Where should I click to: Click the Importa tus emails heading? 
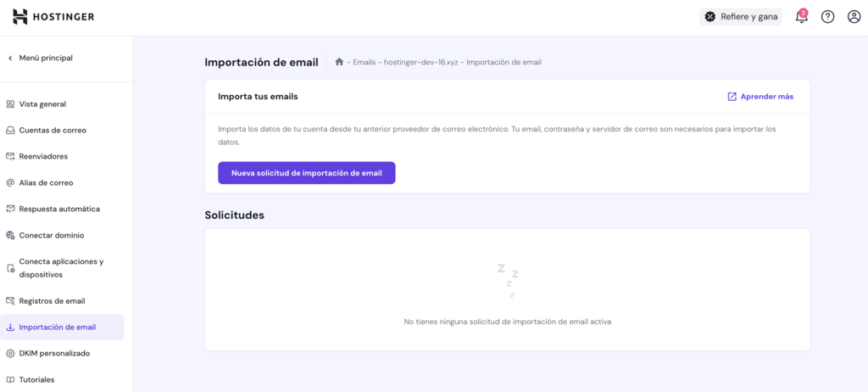tap(258, 97)
